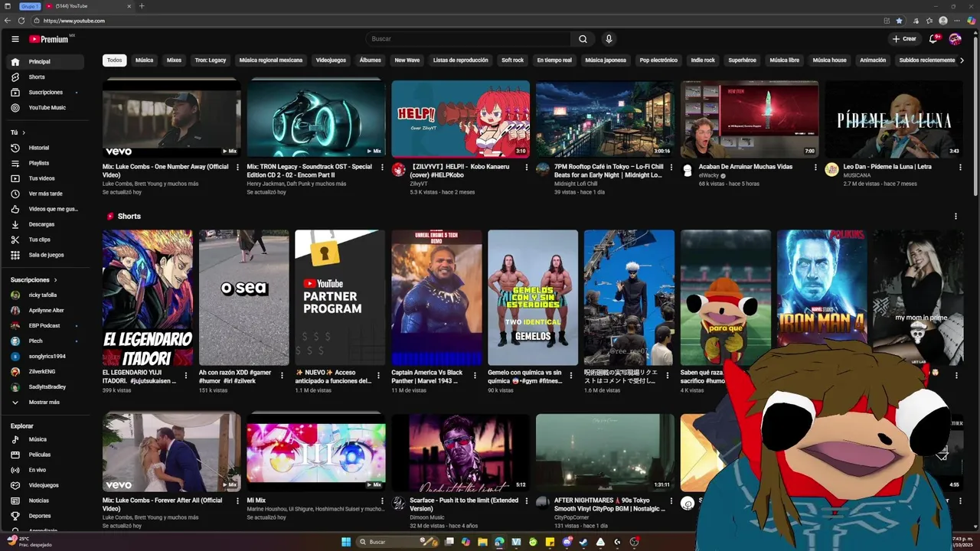Bookmark page with the star icon

click(x=899, y=21)
